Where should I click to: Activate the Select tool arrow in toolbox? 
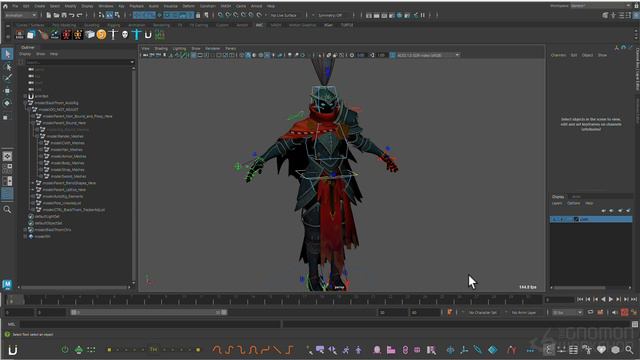7,54
